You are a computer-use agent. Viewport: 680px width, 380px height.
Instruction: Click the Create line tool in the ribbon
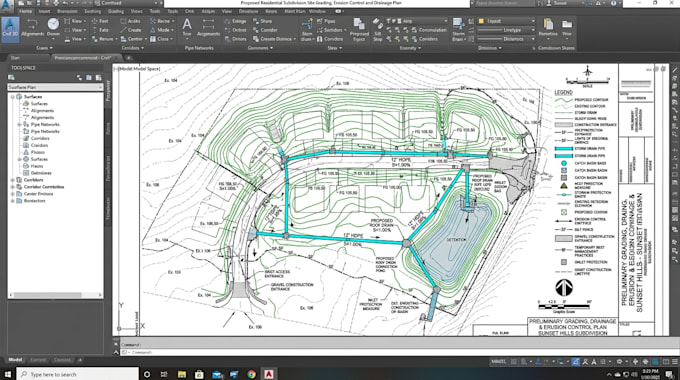[x=131, y=30]
